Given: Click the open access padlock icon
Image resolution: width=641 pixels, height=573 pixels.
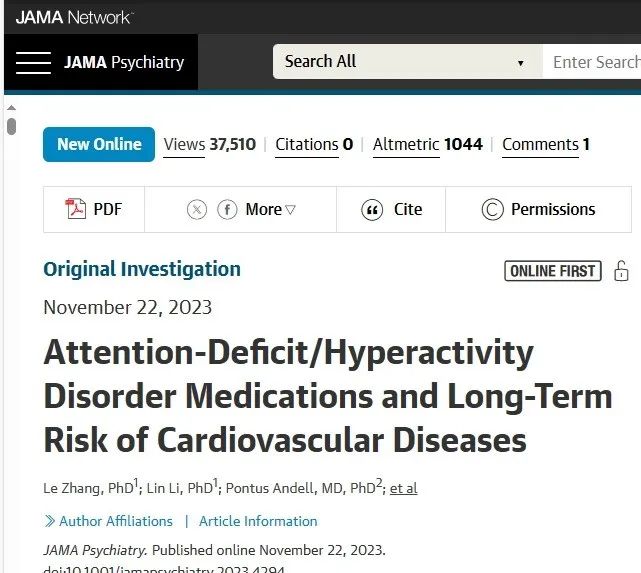Looking at the screenshot, I should tap(621, 271).
